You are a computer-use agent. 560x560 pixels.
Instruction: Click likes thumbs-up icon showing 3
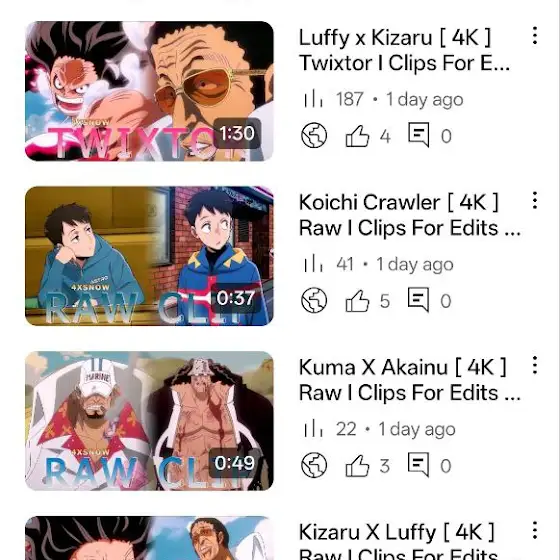coord(357,465)
